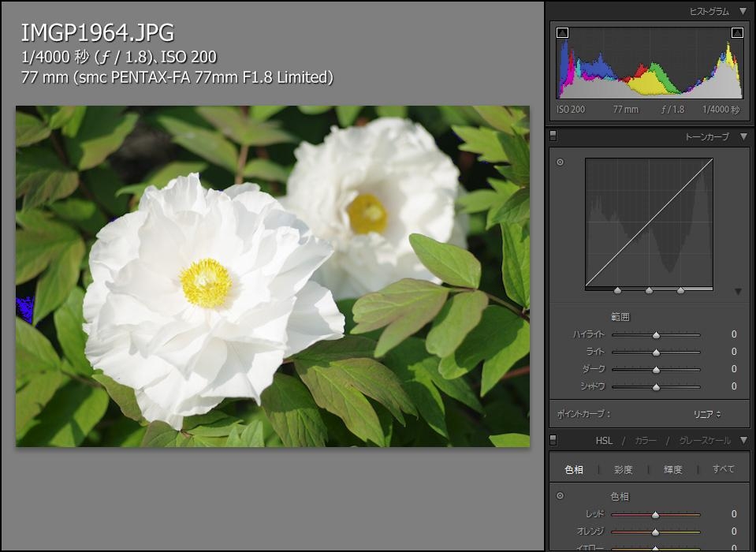The image size is (756, 552).
Task: Toggle the highlight clipping indicator in histogram
Action: (737, 32)
